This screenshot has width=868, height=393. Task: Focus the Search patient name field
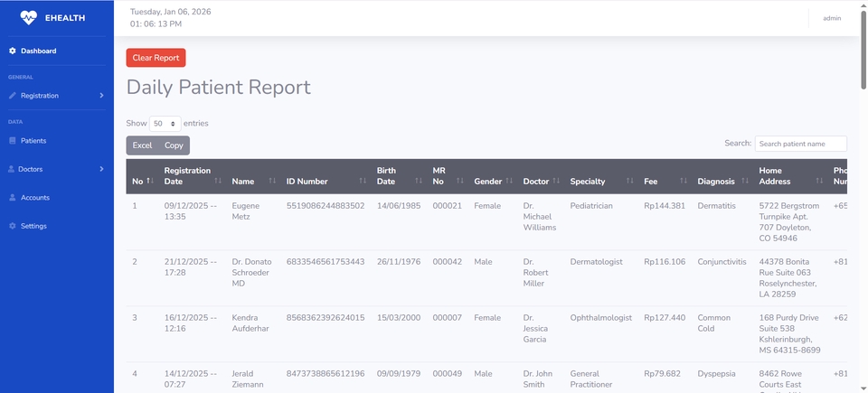point(800,144)
